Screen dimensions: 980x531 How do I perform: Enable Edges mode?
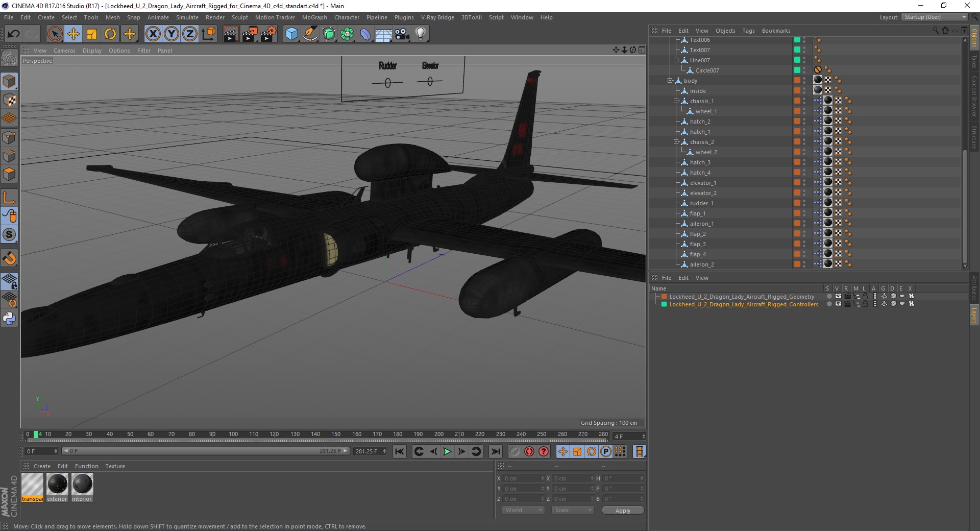click(9, 156)
